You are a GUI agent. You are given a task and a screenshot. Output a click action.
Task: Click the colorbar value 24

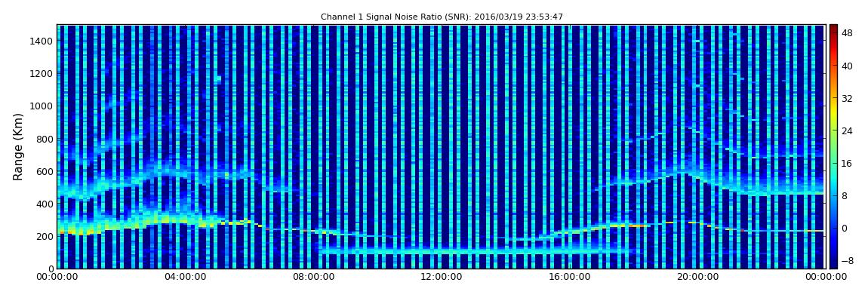(847, 131)
